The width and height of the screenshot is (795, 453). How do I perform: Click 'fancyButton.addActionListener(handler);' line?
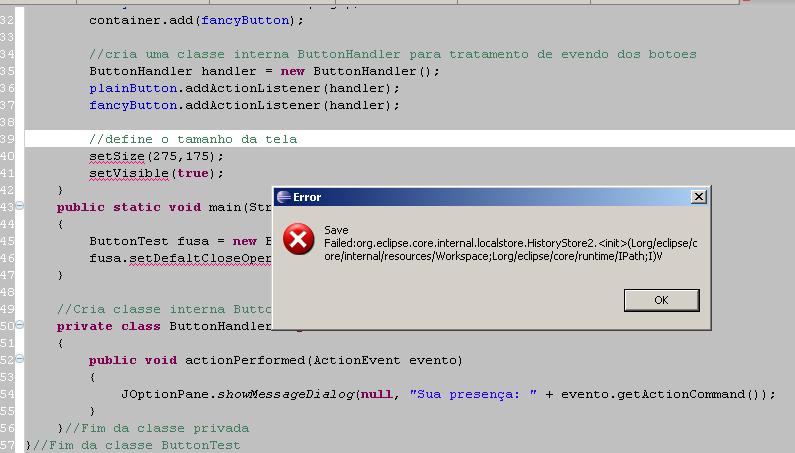244,105
